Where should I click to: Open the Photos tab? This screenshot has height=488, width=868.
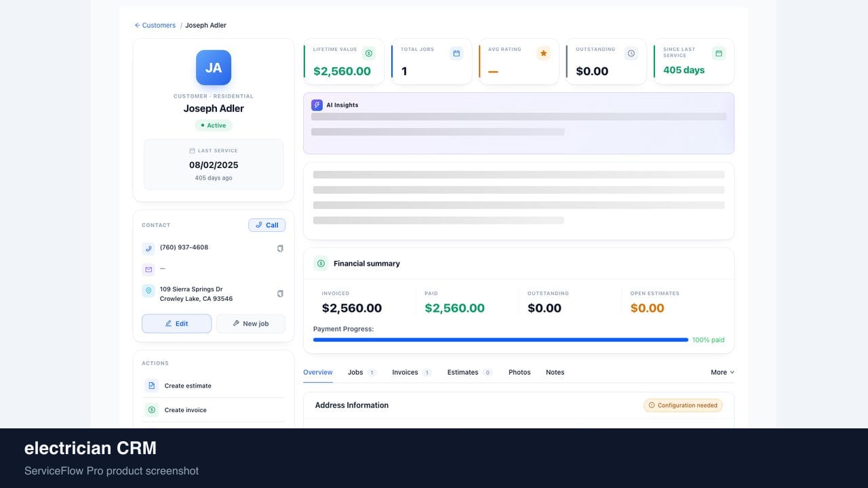tap(519, 372)
